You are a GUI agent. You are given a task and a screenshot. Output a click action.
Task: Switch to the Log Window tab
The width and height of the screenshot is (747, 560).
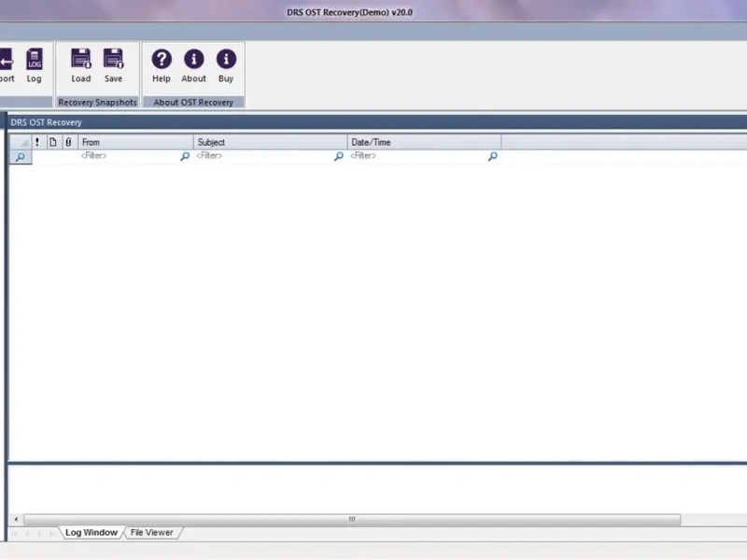click(92, 532)
